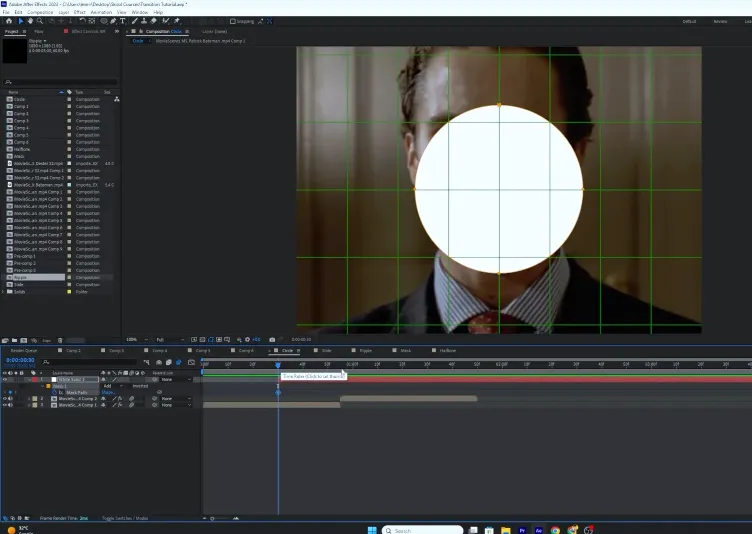Viewport: 752px width, 534px height.
Task: Toggle audio speaker of layer 2
Action: click(x=11, y=399)
